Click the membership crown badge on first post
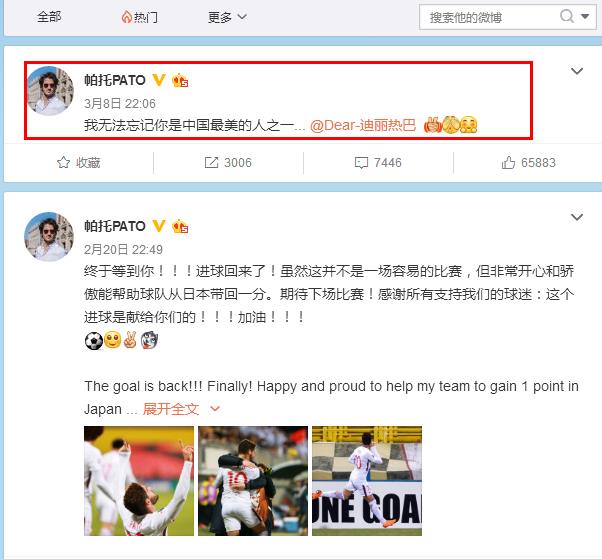Viewport: 602px width, 559px height. click(x=180, y=80)
